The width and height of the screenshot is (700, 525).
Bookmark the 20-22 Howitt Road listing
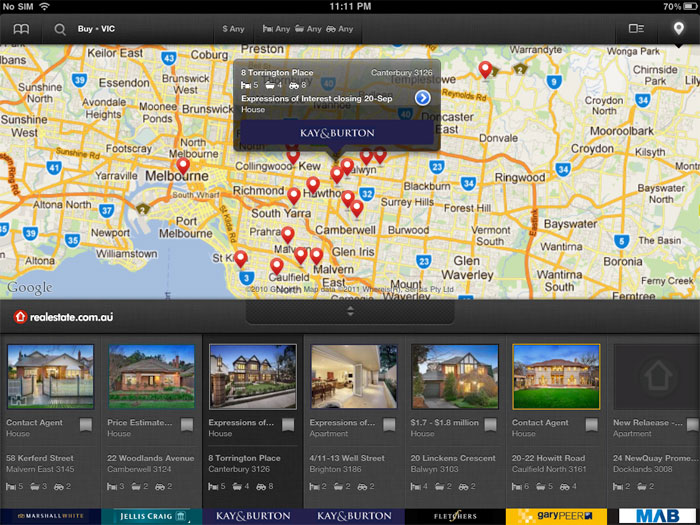click(592, 425)
